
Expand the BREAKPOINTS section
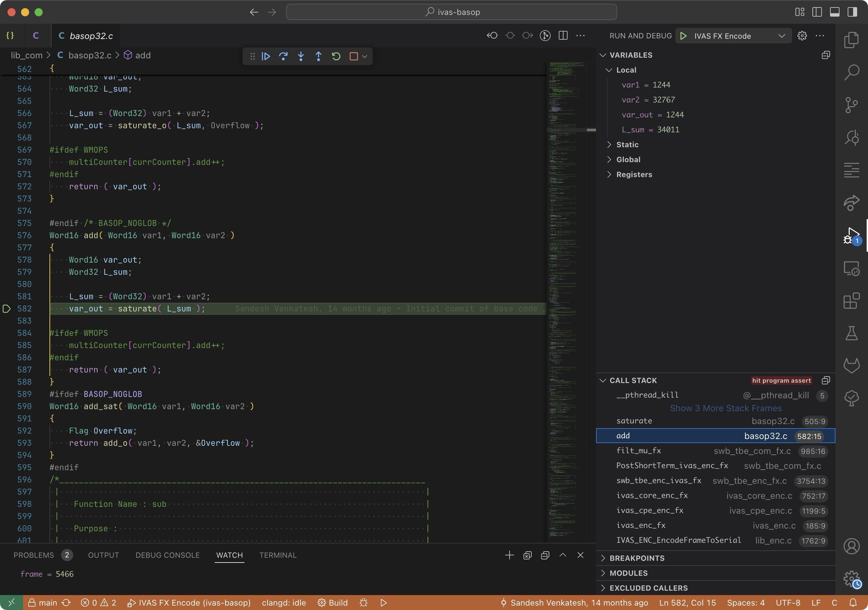tap(637, 558)
